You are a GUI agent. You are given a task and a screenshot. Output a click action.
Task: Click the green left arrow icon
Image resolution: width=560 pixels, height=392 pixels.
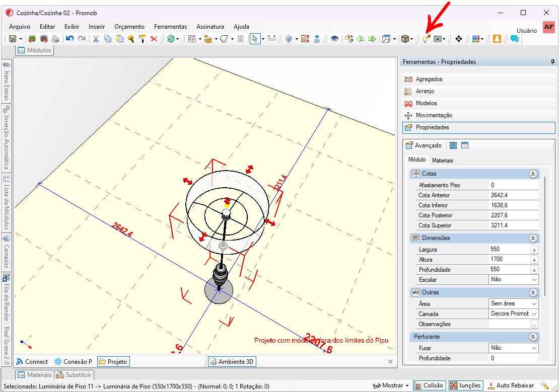point(361,39)
